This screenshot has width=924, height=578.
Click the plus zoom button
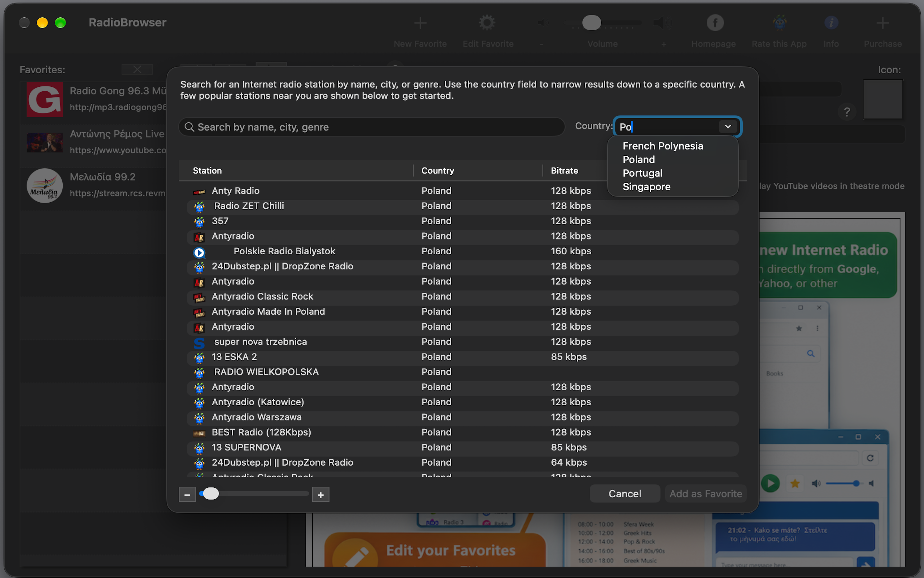tap(321, 495)
